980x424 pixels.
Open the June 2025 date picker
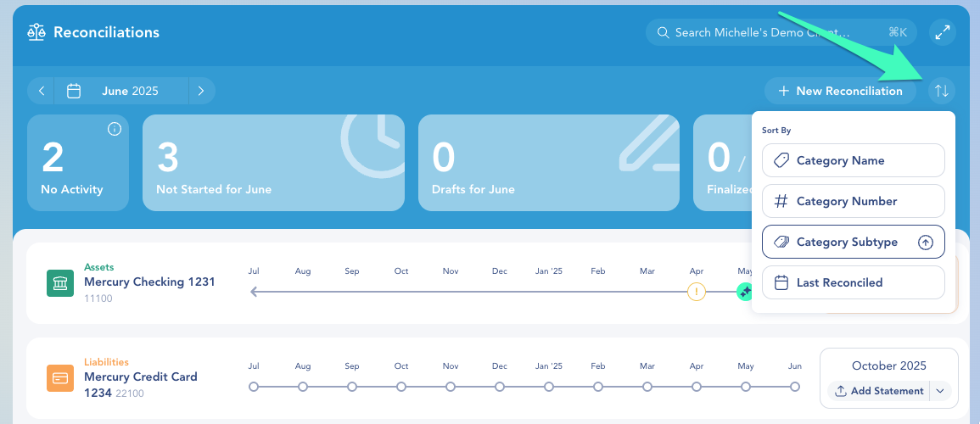(x=120, y=91)
